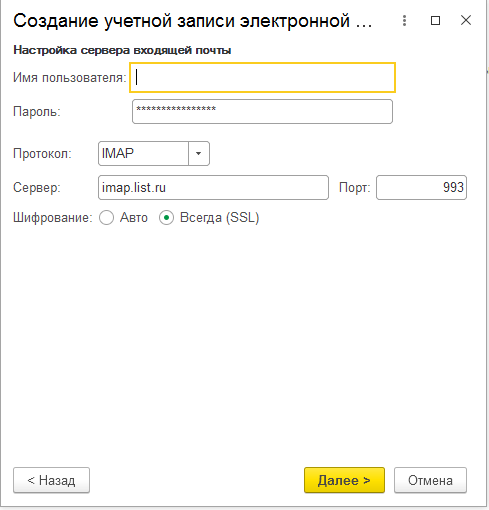489x510 pixels.
Task: Focus the Имя пользователя input field
Action: 262,77
